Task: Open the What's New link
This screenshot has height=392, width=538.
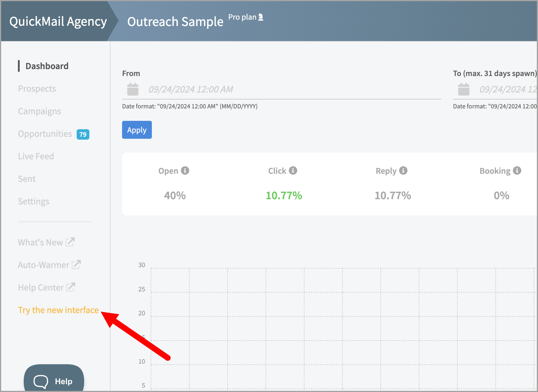Action: point(40,242)
